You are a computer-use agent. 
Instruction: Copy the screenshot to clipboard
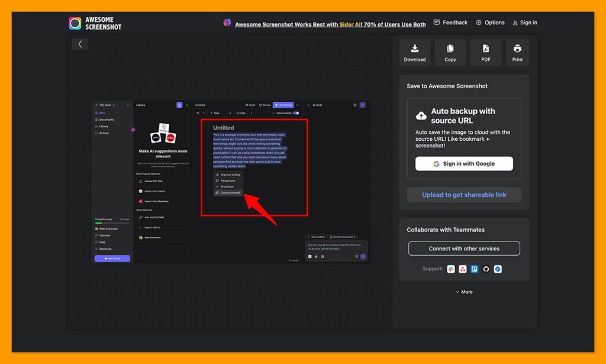450,53
